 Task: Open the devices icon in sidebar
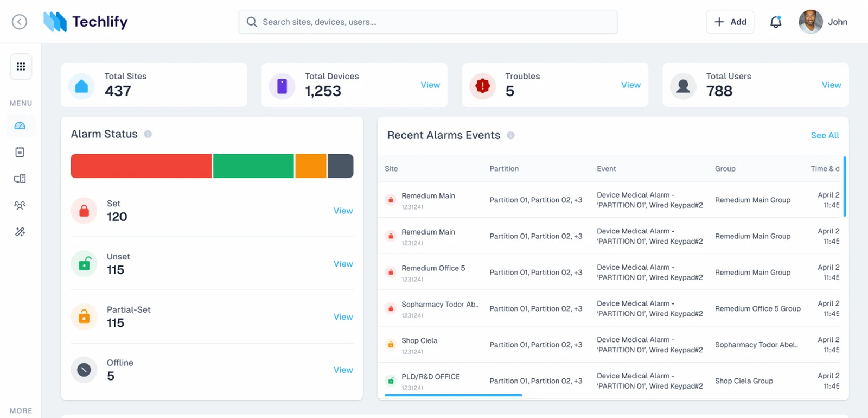click(x=20, y=179)
